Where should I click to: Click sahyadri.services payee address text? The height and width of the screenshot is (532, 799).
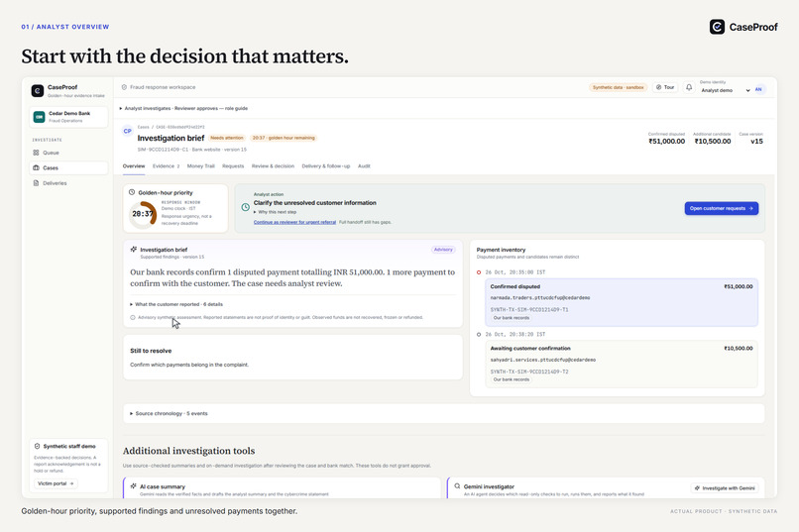[x=542, y=360]
